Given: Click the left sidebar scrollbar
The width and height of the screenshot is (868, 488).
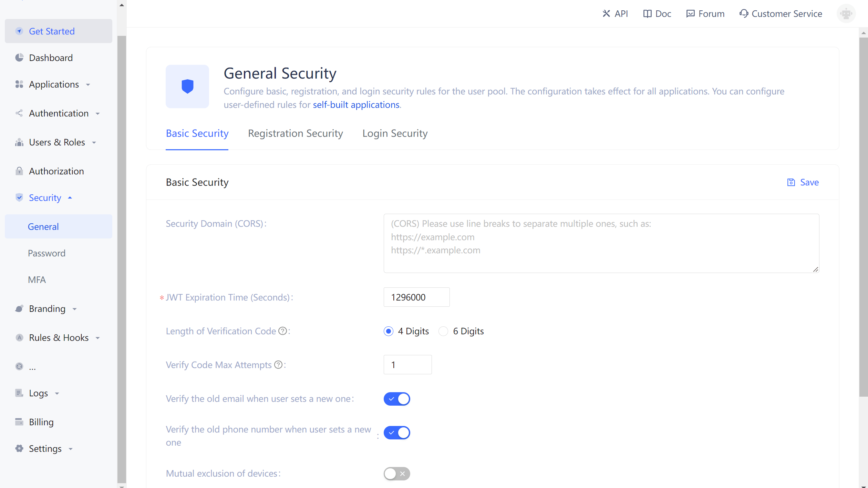Looking at the screenshot, I should (x=122, y=241).
